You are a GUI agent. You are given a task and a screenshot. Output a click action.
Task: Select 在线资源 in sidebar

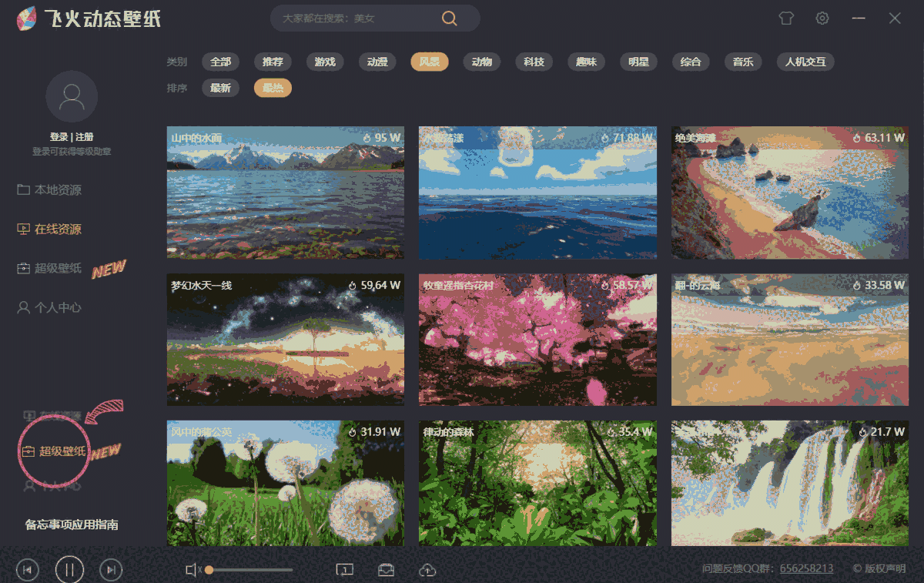coord(49,229)
